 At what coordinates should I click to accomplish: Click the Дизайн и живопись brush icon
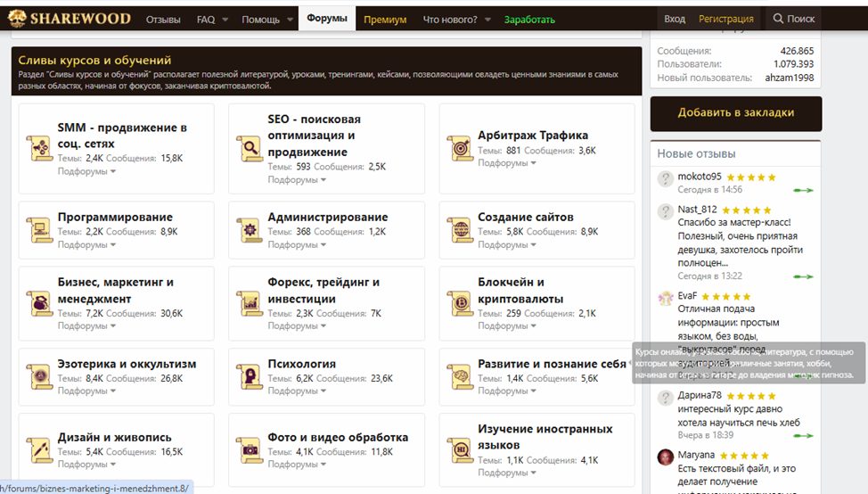(x=39, y=449)
